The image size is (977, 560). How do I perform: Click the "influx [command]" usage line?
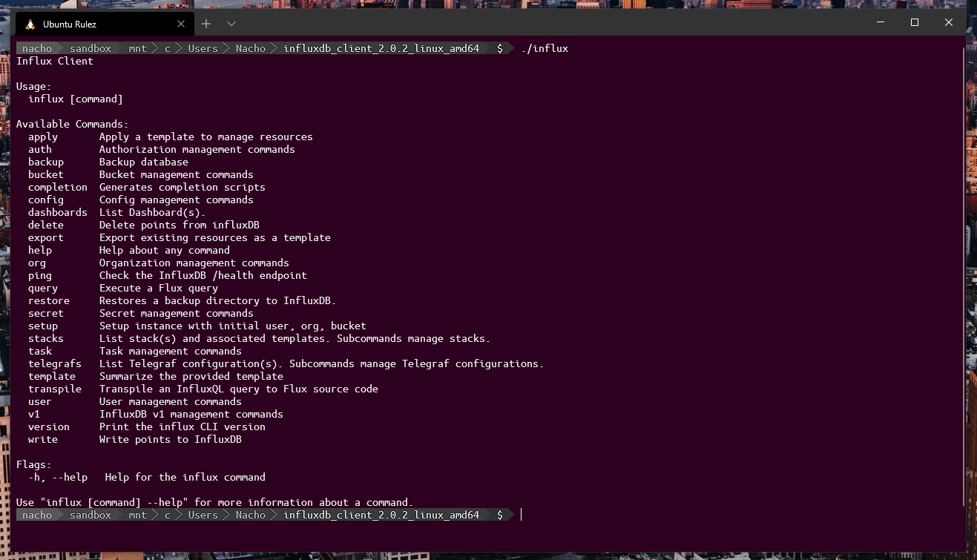[76, 99]
